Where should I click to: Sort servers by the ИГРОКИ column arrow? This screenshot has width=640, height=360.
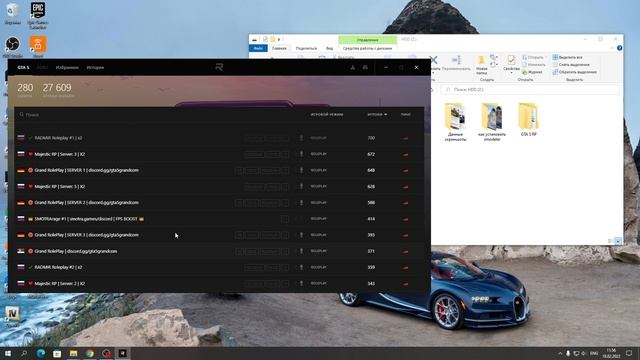(x=385, y=115)
